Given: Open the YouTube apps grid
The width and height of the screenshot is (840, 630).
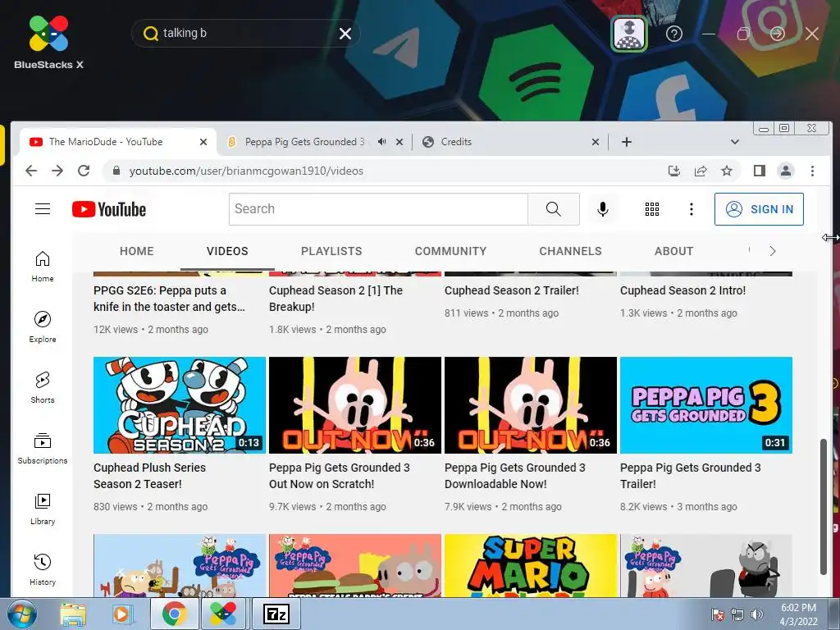Looking at the screenshot, I should 652,209.
